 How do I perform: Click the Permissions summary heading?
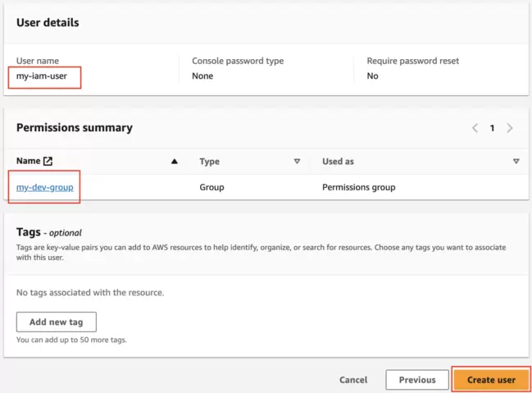(x=75, y=128)
